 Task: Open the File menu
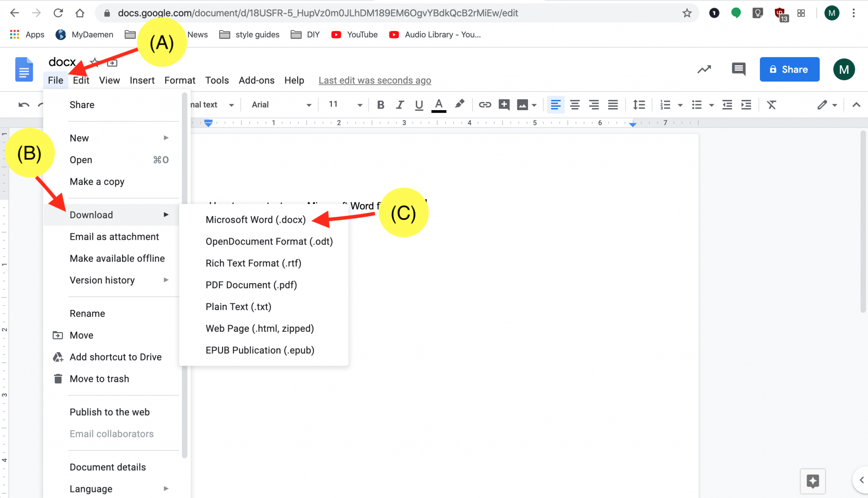(x=55, y=80)
